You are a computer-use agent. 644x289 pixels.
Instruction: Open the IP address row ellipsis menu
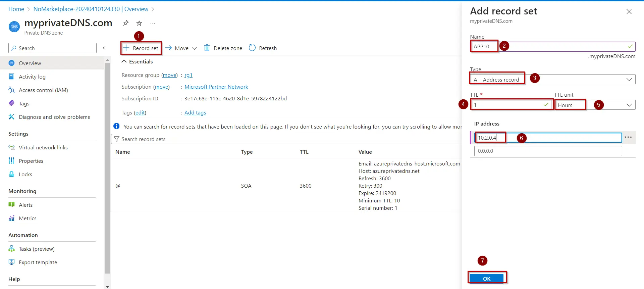628,137
